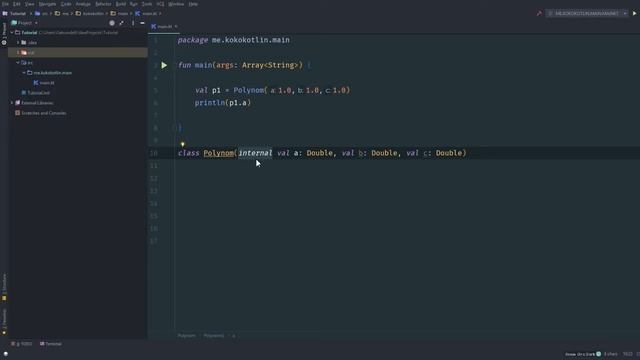Screen dimensions: 640x360
Task: Open the Refactor menu
Action: coord(103,4)
